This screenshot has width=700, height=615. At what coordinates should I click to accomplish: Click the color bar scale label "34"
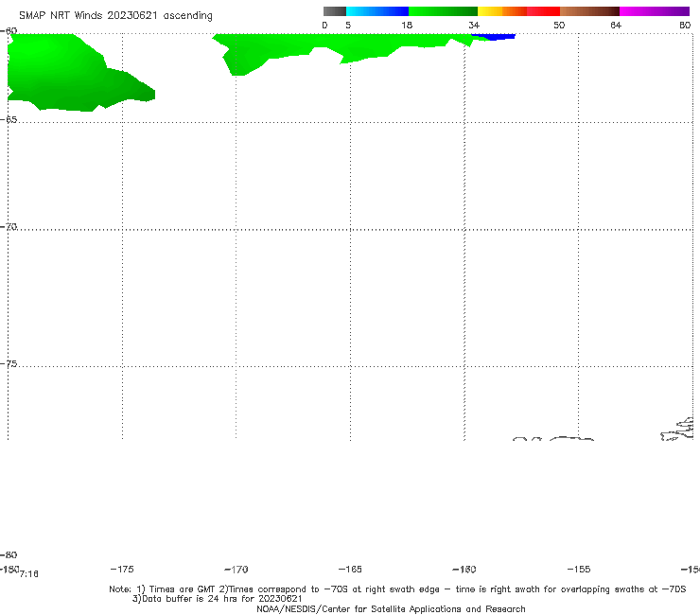click(474, 26)
